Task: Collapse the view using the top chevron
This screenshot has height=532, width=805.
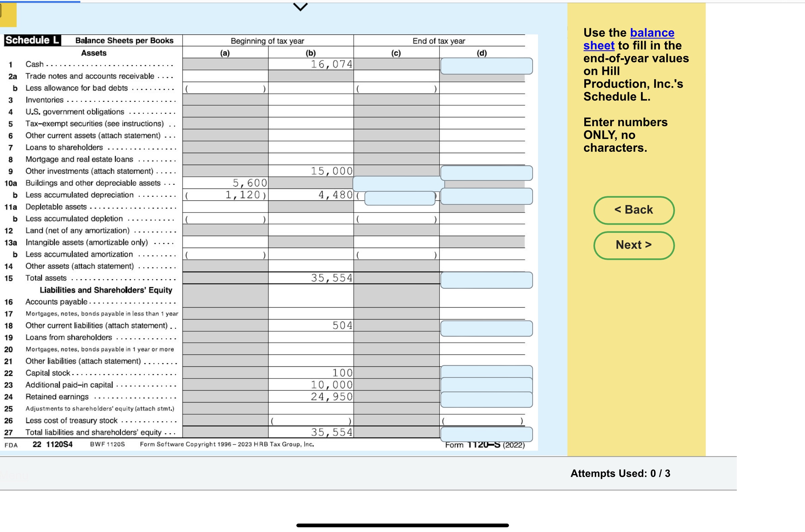Action: pyautogui.click(x=300, y=7)
